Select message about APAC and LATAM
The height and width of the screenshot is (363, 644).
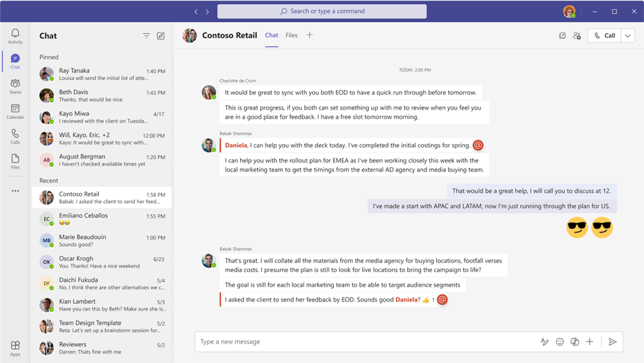(492, 206)
